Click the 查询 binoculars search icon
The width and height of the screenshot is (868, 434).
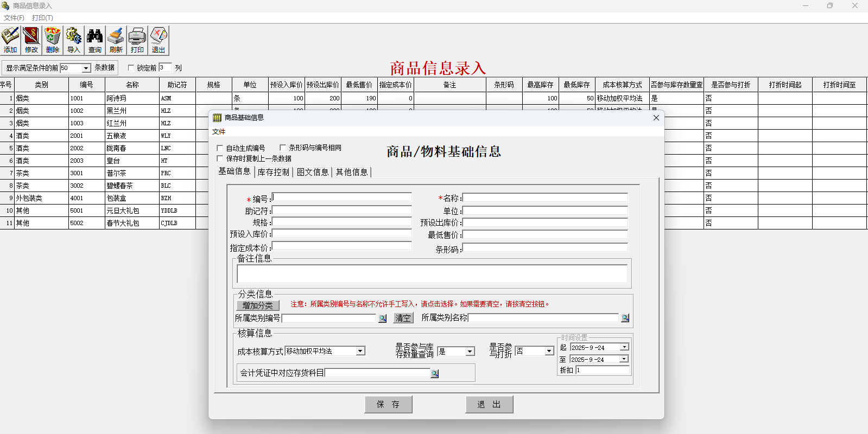pos(95,40)
